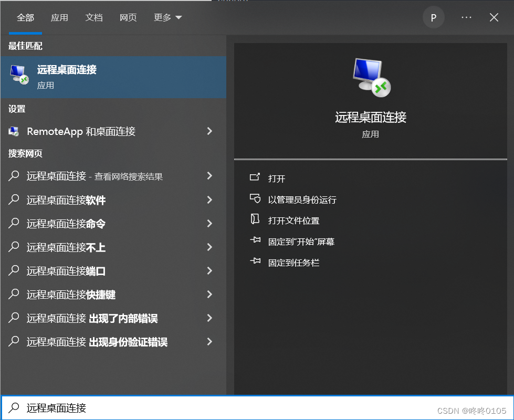Viewport: 514px width, 420px height.
Task: Open the 远程桌面连接 best match result
Action: [x=113, y=77]
